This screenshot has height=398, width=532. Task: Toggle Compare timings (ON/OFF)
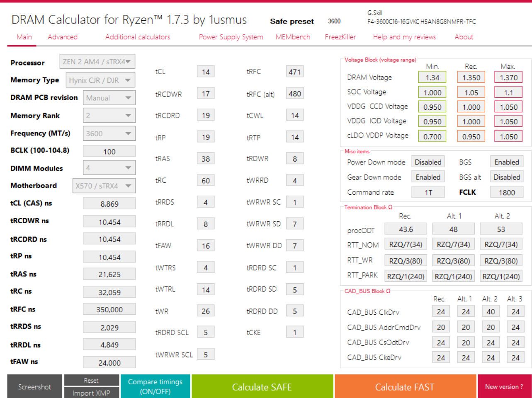click(155, 386)
